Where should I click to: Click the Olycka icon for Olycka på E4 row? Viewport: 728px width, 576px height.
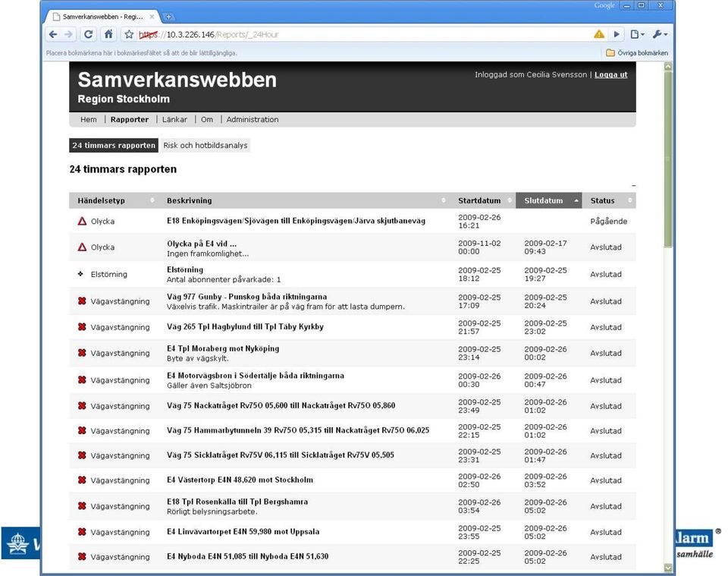(82, 247)
